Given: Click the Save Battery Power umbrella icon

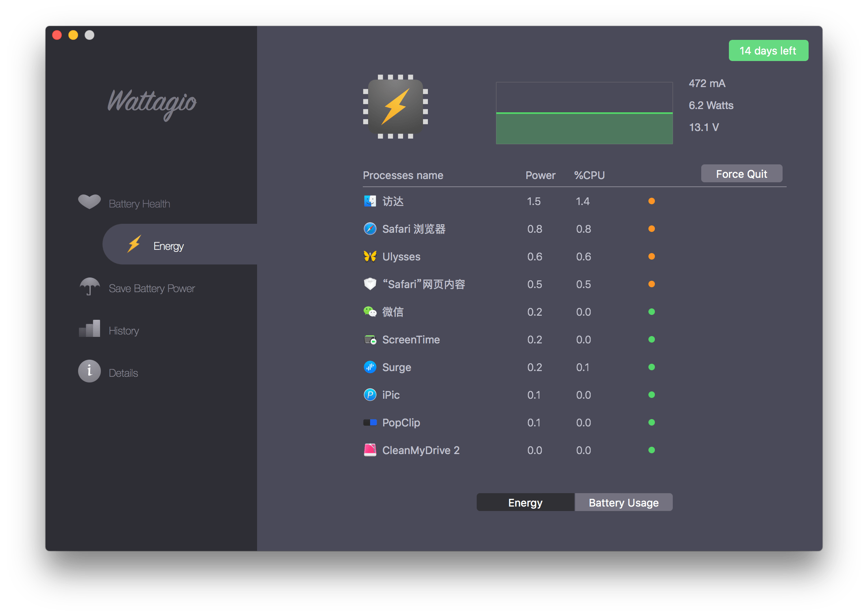Looking at the screenshot, I should [x=89, y=287].
